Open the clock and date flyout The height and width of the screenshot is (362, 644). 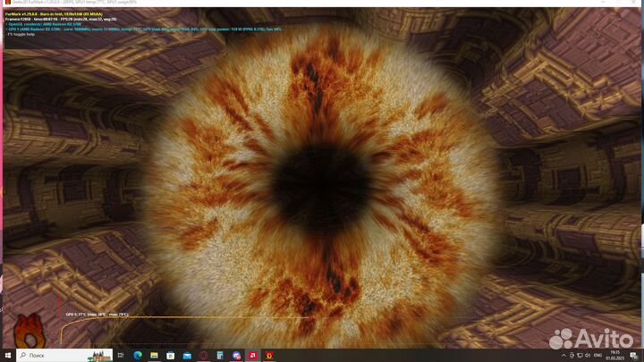[614, 356]
